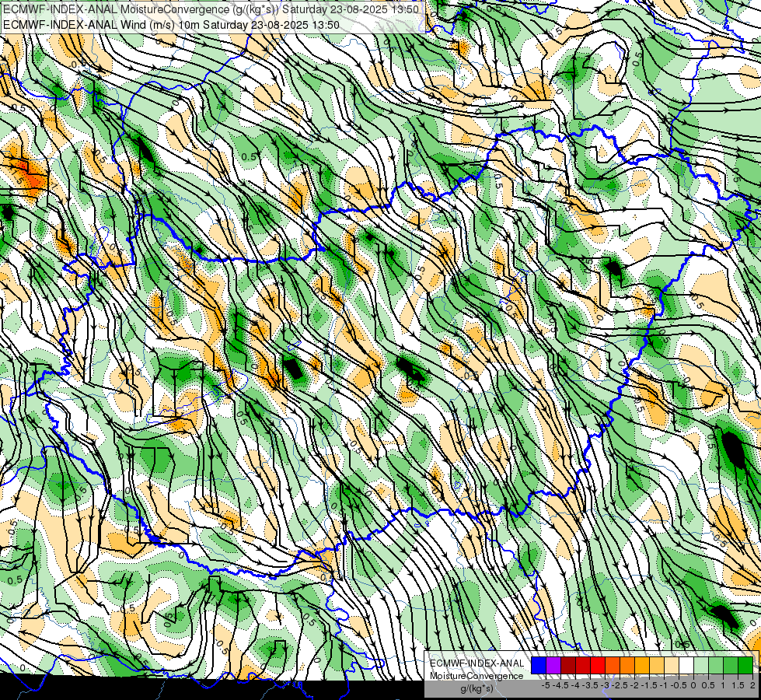Click the MoistureConvergence title line at top

tap(211, 9)
